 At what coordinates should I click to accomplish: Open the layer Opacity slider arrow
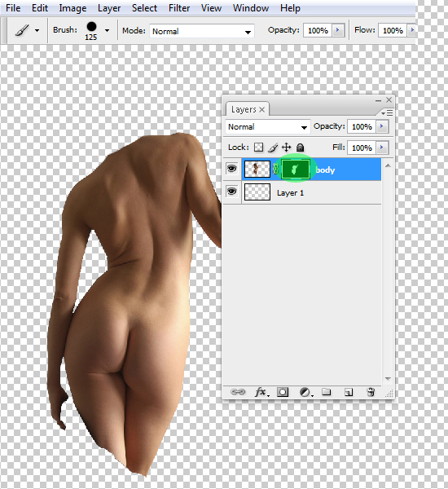pyautogui.click(x=382, y=126)
